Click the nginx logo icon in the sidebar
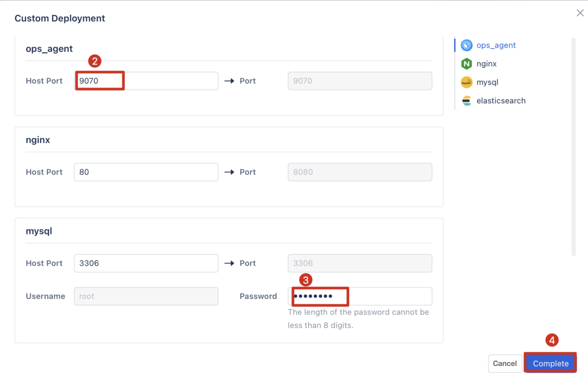Viewport: 588px width, 385px height. pyautogui.click(x=467, y=64)
